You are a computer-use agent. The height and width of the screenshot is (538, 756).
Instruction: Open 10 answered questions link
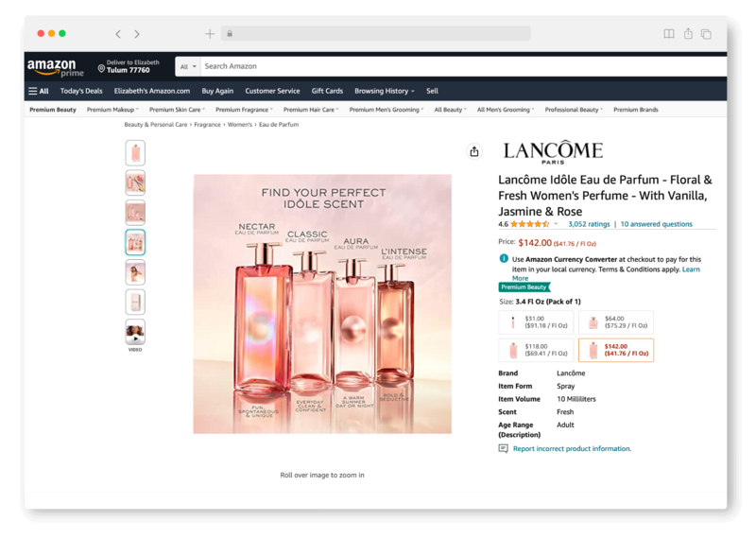click(656, 224)
